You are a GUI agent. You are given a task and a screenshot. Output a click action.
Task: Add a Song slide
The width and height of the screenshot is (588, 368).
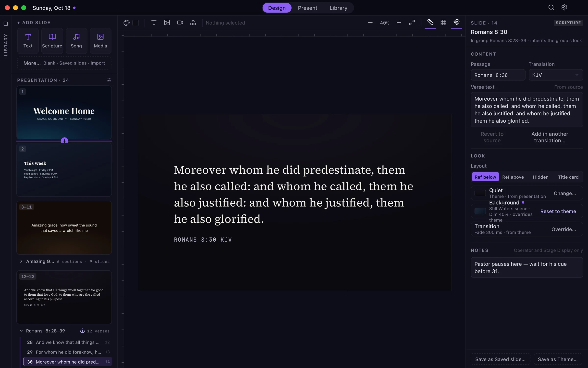pos(76,41)
